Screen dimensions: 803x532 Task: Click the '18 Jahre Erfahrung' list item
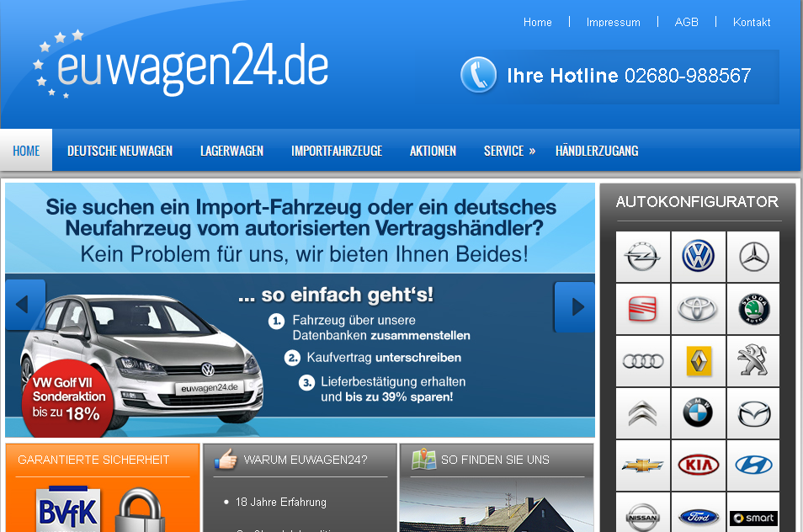[x=280, y=503]
